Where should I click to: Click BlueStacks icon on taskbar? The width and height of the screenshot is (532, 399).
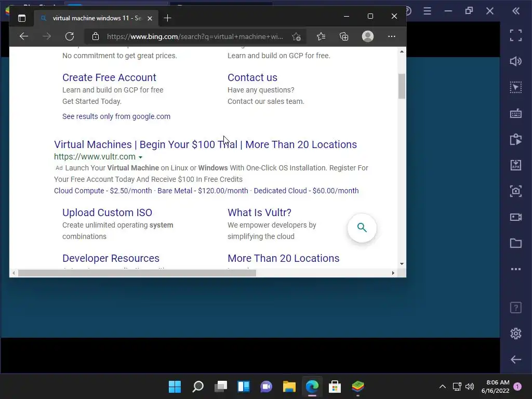(358, 387)
